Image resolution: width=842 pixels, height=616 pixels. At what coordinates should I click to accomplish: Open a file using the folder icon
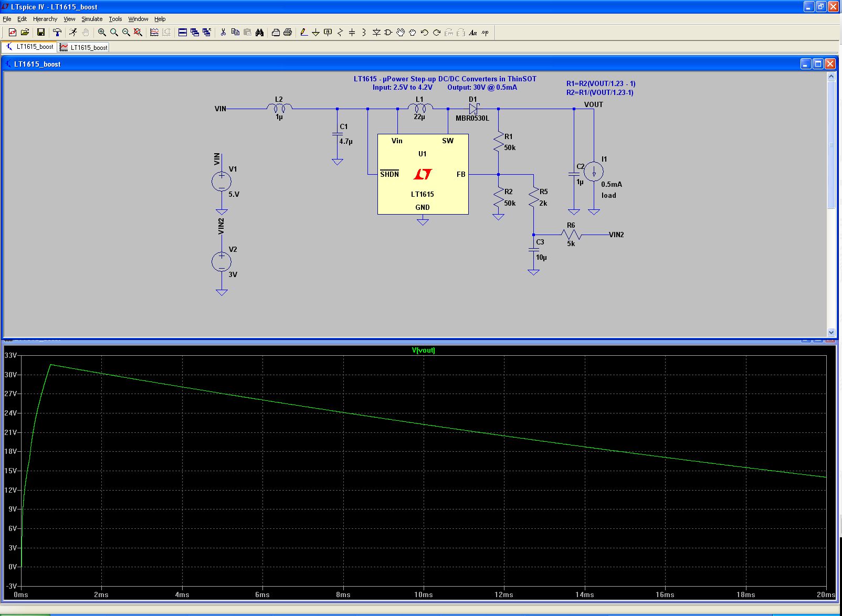(x=24, y=33)
